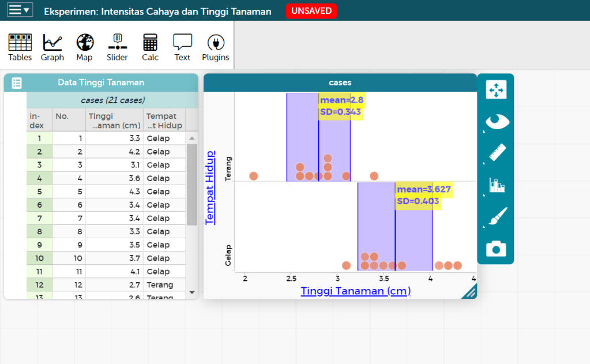Open graph configuration bar-chart icon
This screenshot has height=364, width=590.
pos(495,185)
